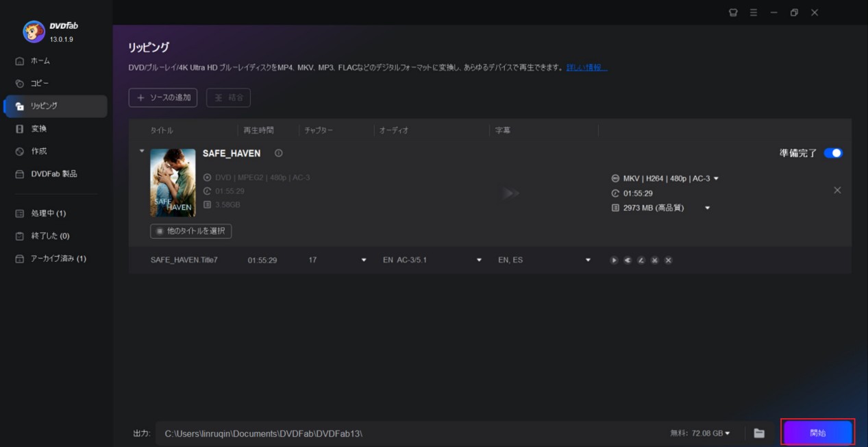Open the hamburger menu in title bar
Image resolution: width=868 pixels, height=447 pixels.
pos(754,12)
